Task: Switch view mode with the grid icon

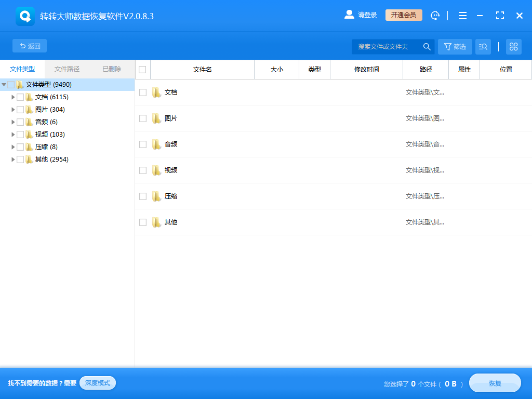Action: pyautogui.click(x=513, y=46)
